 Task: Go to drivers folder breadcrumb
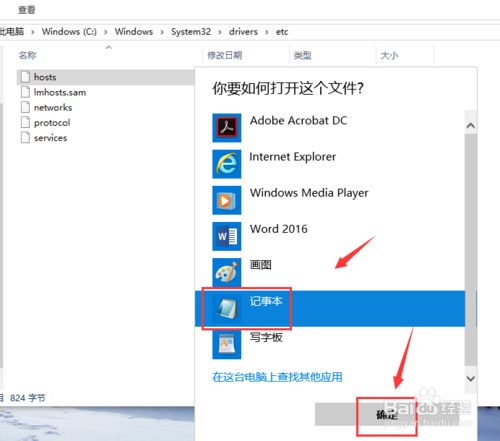click(x=243, y=32)
